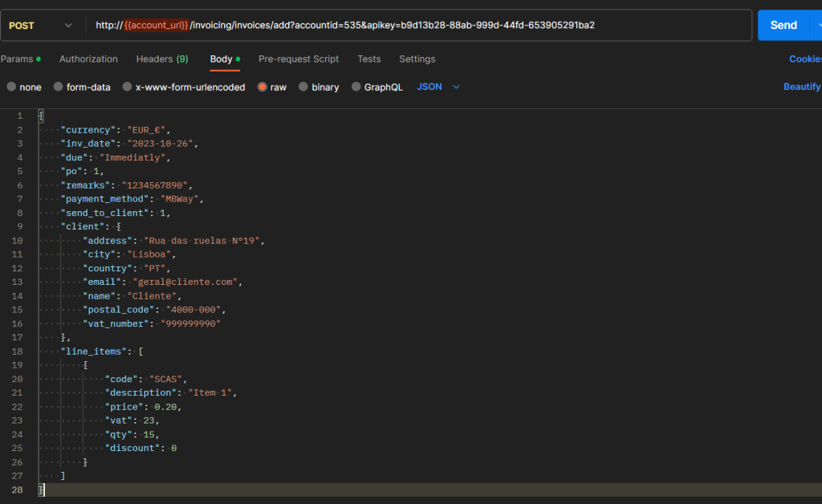The image size is (822, 504).
Task: Switch to the request Settings tab
Action: pyautogui.click(x=417, y=59)
